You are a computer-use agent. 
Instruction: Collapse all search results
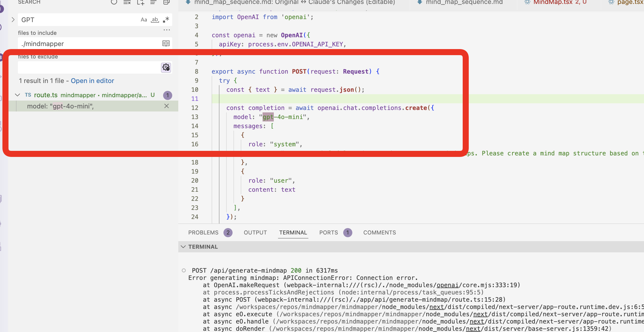[166, 2]
